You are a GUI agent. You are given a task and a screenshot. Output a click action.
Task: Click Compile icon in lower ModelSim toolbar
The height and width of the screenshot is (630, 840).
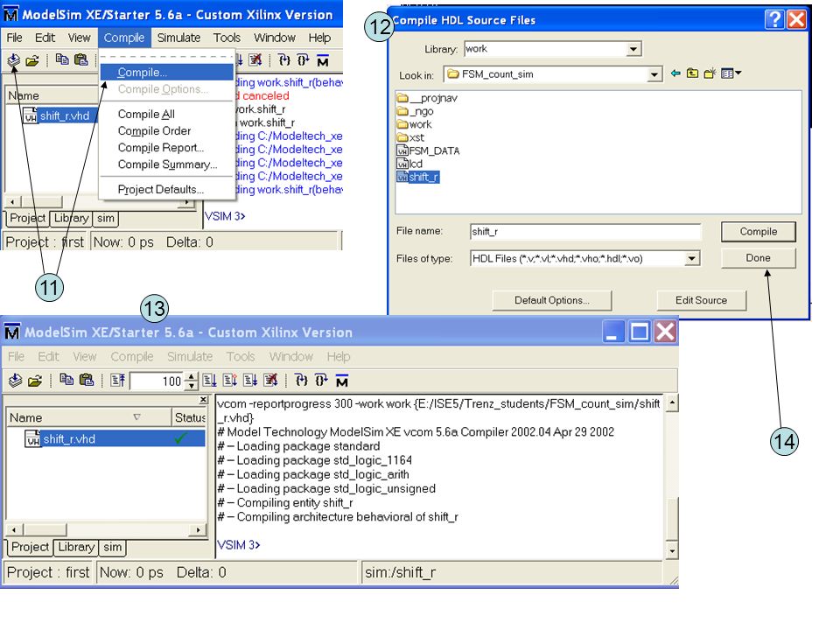[x=16, y=381]
